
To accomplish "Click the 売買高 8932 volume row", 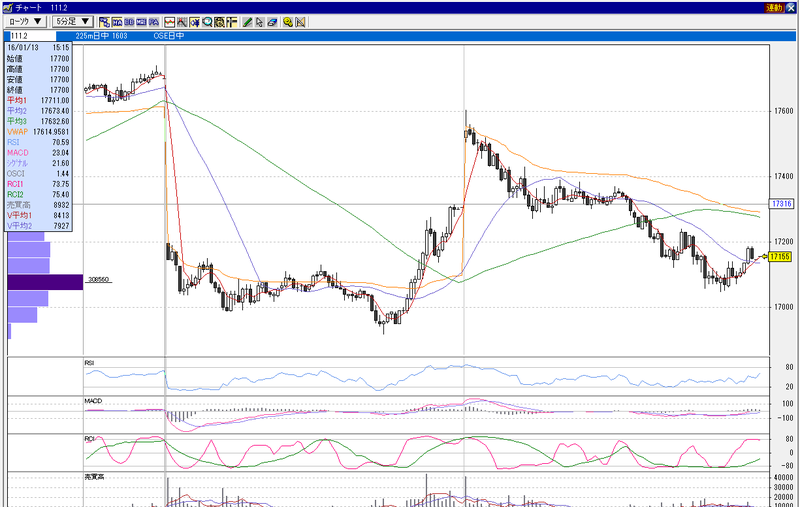I will point(38,205).
